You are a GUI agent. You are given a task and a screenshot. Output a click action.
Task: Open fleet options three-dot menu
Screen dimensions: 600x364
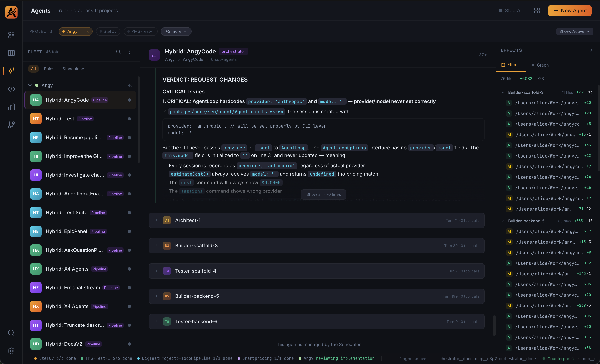point(130,52)
